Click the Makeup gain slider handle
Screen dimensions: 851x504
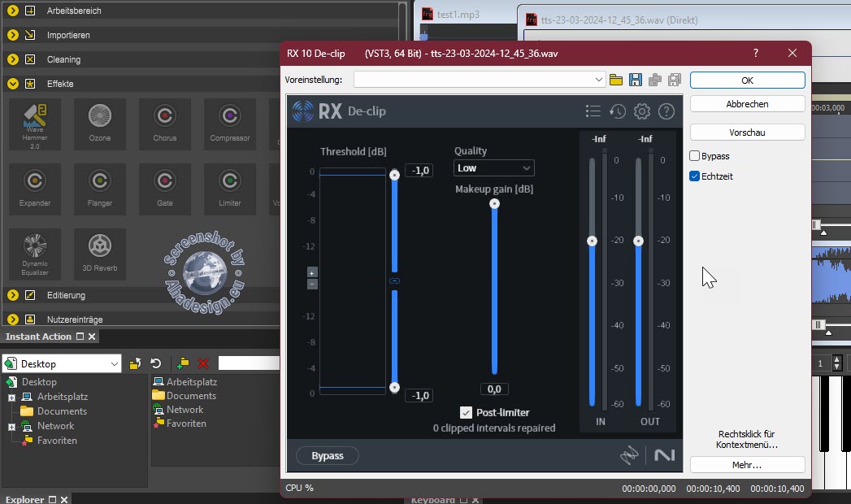(x=494, y=204)
